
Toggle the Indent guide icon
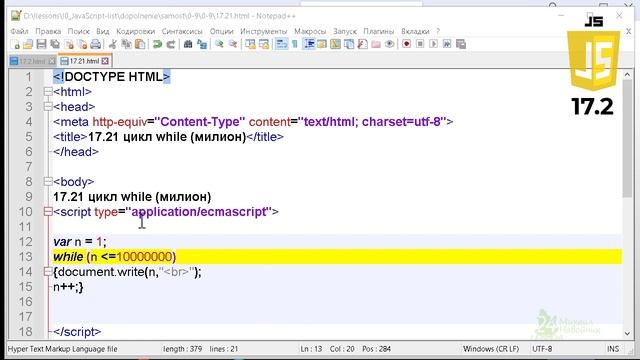[x=309, y=44]
